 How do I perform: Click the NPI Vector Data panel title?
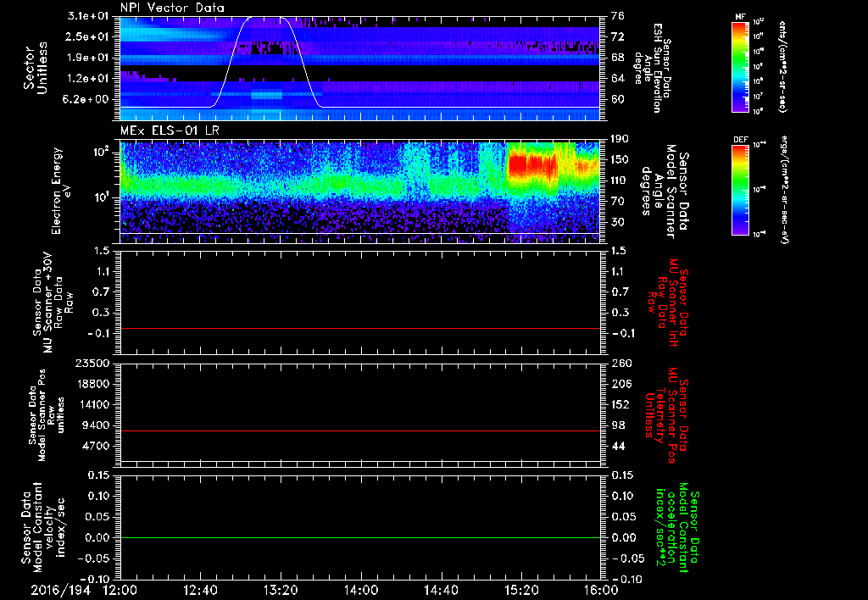[172, 8]
